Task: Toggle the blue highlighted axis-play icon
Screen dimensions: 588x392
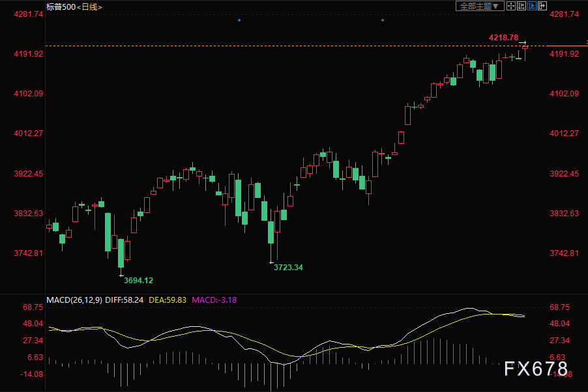Action: click(532, 6)
